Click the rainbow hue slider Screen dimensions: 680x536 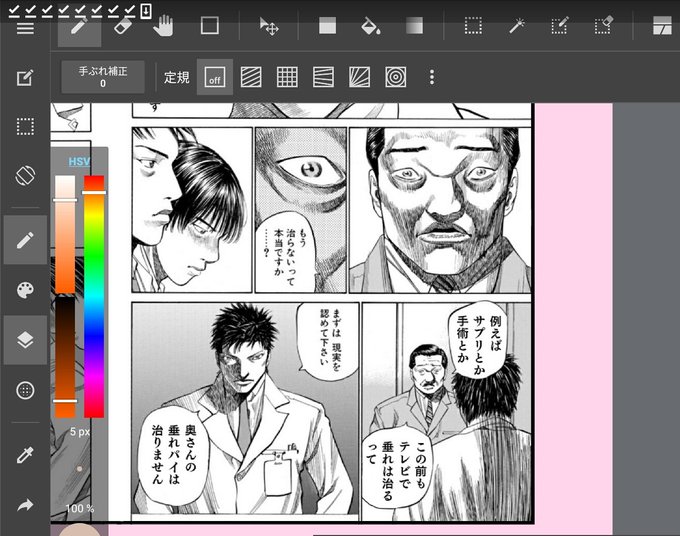(x=94, y=297)
